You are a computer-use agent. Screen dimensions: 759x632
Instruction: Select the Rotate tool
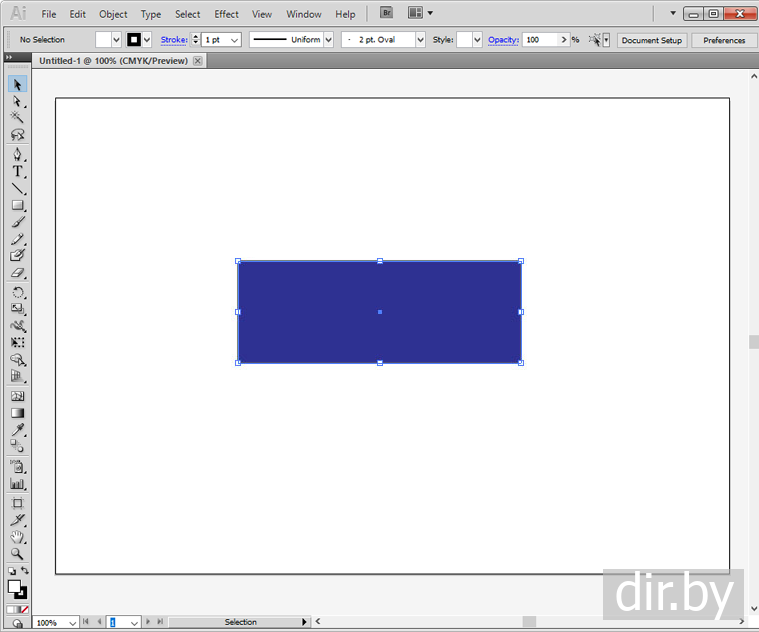click(17, 292)
